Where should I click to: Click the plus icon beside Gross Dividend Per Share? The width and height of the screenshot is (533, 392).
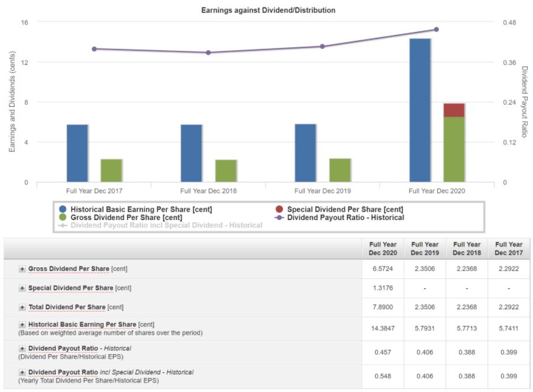22,269
